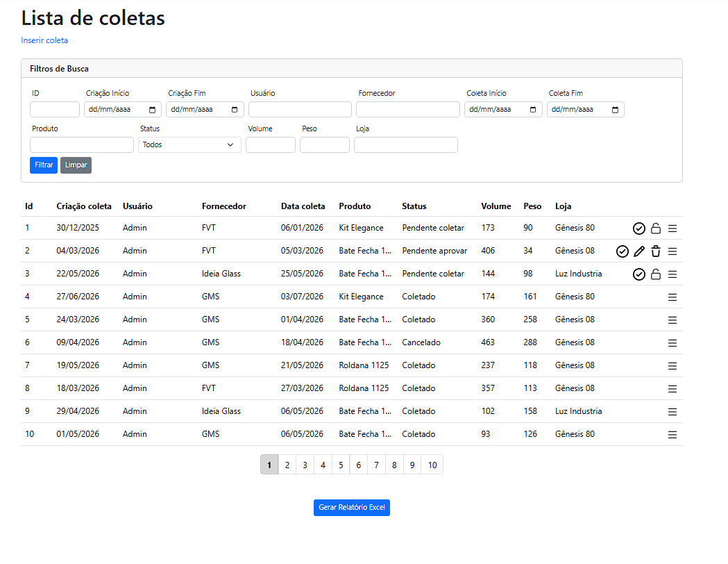Focus the Usuário filter field
Screen dimensions: 728x564
point(300,110)
